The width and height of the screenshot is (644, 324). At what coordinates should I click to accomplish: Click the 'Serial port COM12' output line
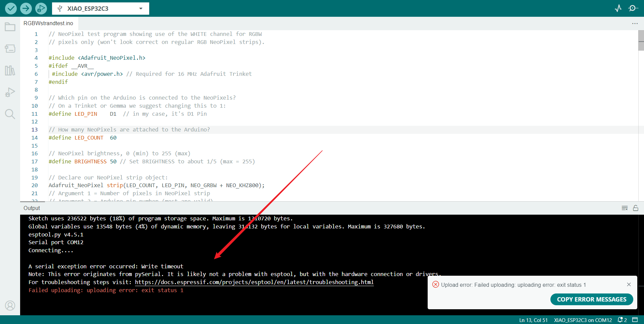click(x=56, y=242)
